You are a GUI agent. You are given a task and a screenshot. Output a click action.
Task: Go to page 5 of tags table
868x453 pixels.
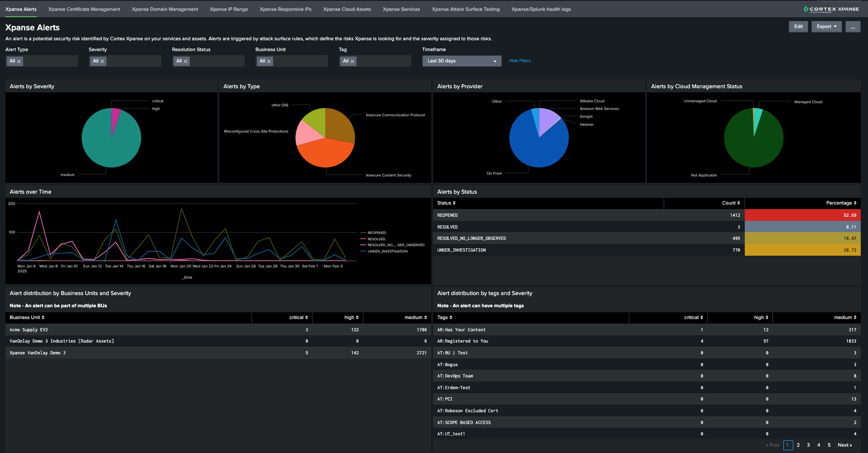829,445
